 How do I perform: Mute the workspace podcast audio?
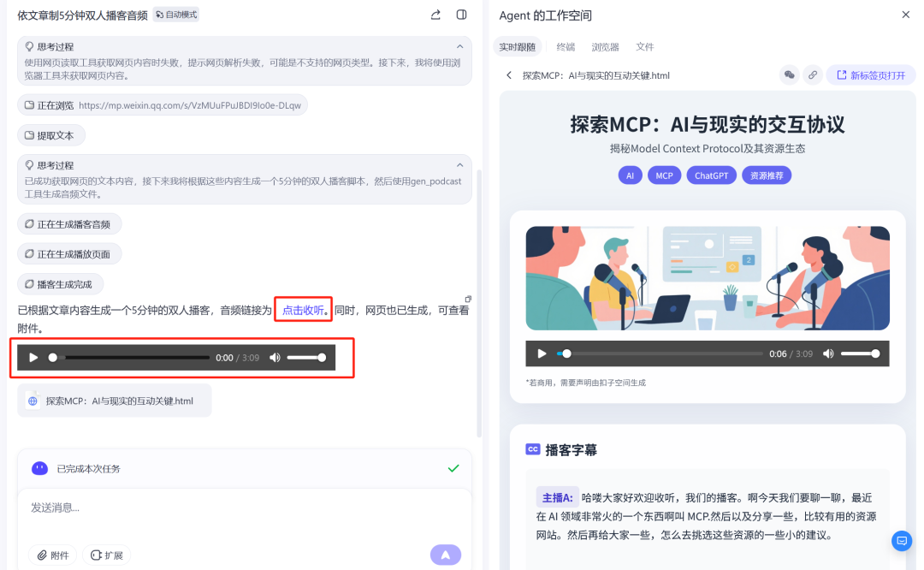click(828, 353)
